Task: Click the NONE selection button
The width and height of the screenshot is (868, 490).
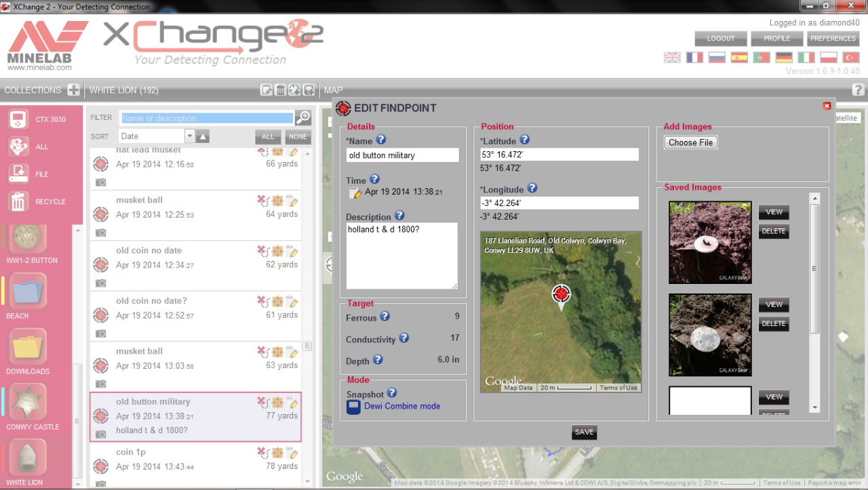Action: 298,136
